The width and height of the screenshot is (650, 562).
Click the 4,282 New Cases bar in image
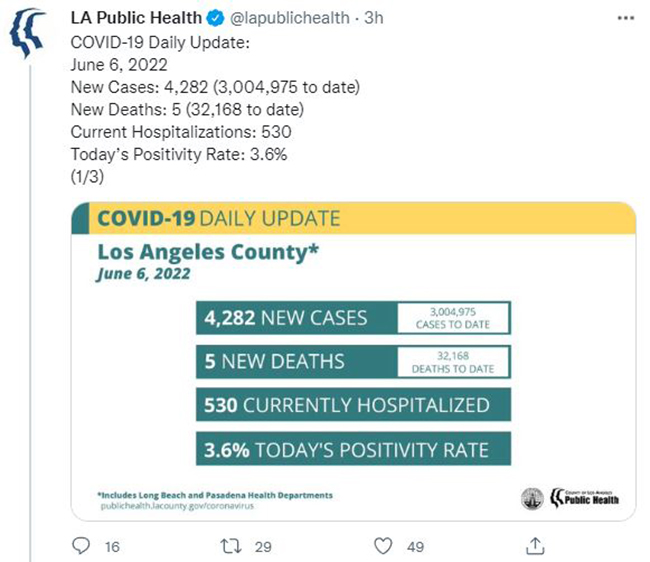click(x=353, y=318)
